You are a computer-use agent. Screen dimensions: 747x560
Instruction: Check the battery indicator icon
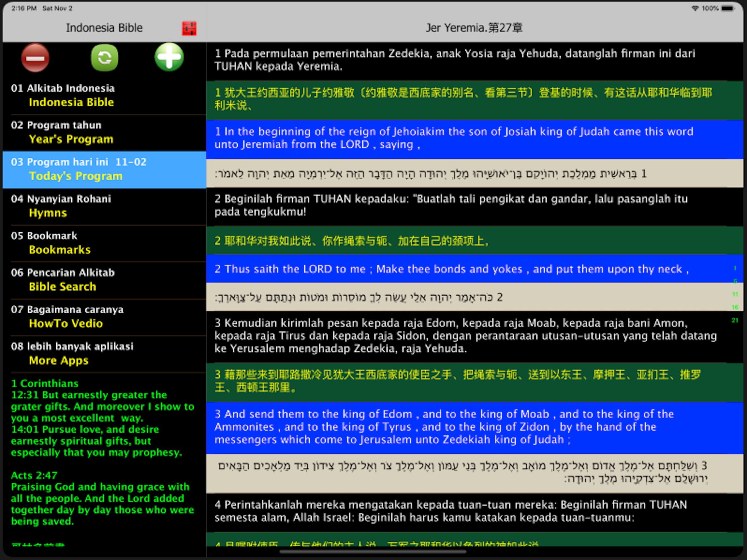coord(728,8)
